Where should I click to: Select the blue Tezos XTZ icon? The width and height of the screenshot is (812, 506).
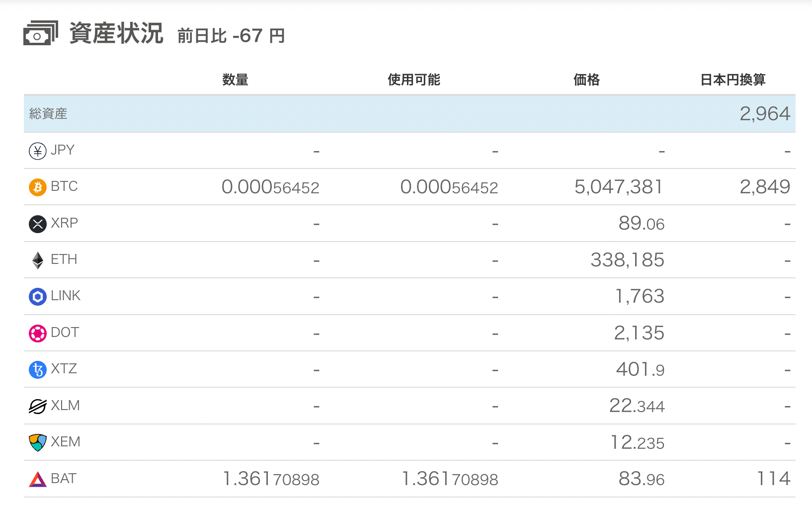pyautogui.click(x=38, y=369)
